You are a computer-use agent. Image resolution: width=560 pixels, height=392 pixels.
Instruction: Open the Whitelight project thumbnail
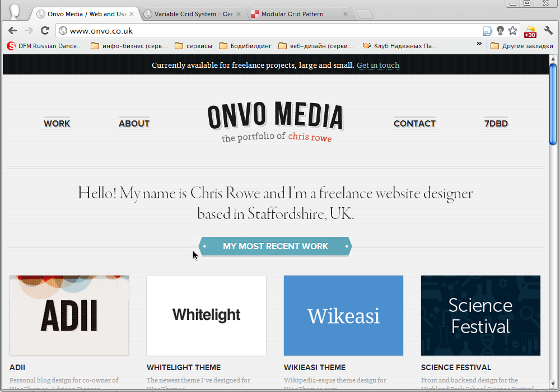coord(206,316)
